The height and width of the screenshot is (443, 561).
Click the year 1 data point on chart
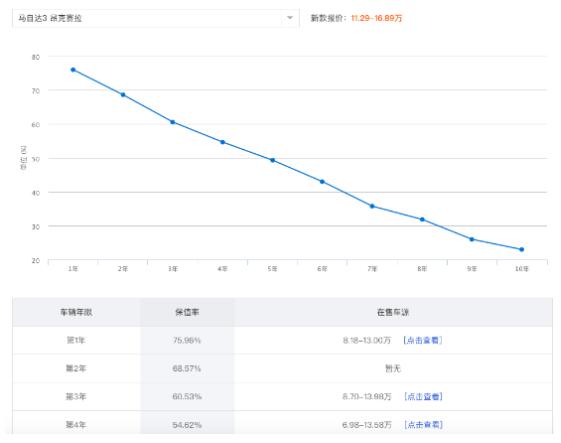(73, 70)
